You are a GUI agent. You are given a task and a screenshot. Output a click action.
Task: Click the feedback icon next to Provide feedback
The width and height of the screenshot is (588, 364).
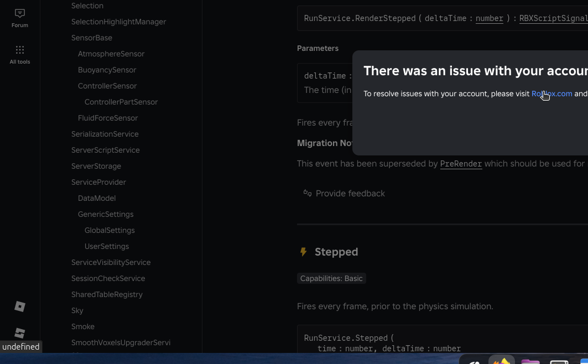point(308,193)
